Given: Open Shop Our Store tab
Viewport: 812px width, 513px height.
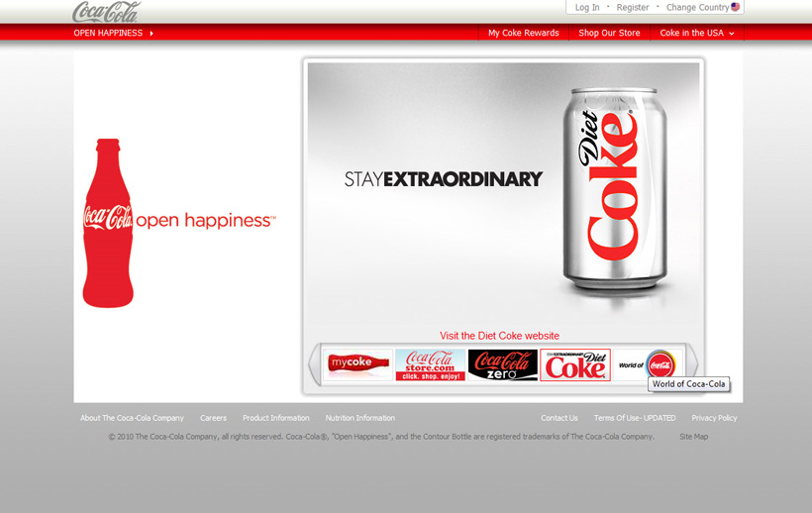Looking at the screenshot, I should pyautogui.click(x=609, y=33).
